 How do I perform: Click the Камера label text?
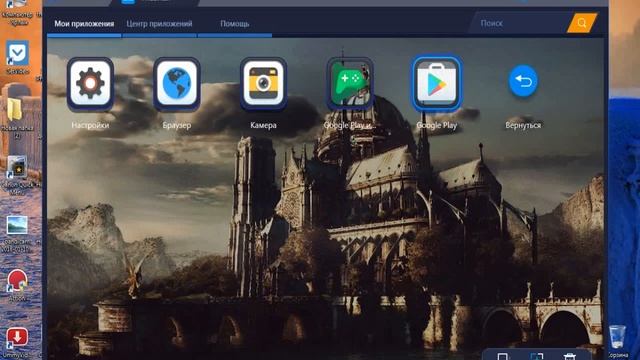click(263, 125)
